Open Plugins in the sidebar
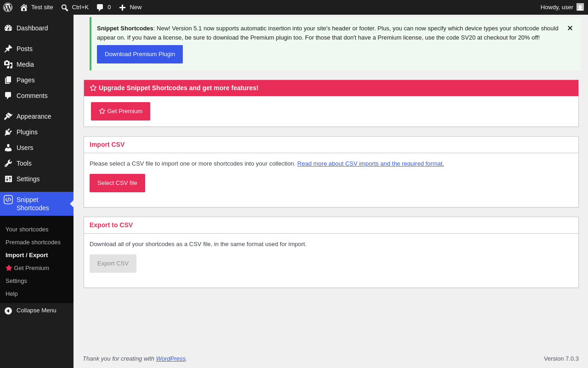The image size is (588, 368). point(37,132)
